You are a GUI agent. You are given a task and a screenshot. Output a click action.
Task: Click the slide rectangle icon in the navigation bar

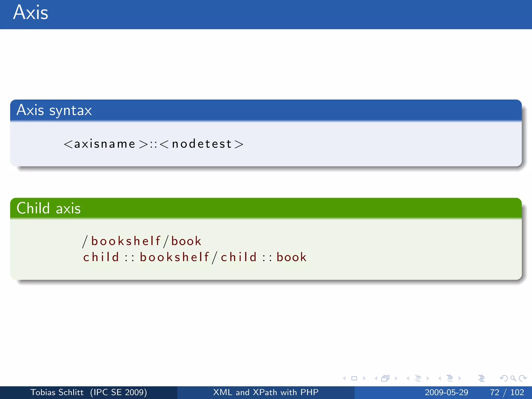(354, 378)
